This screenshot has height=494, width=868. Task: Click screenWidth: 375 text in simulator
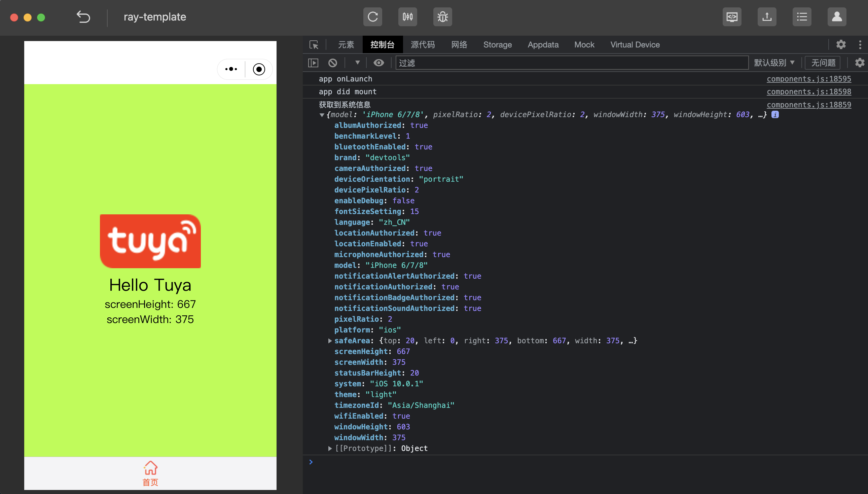(150, 319)
